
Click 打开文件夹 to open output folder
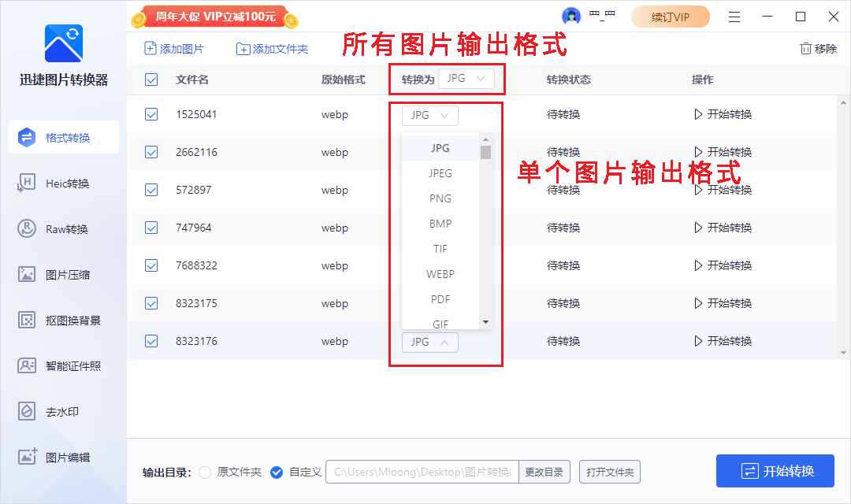(609, 472)
